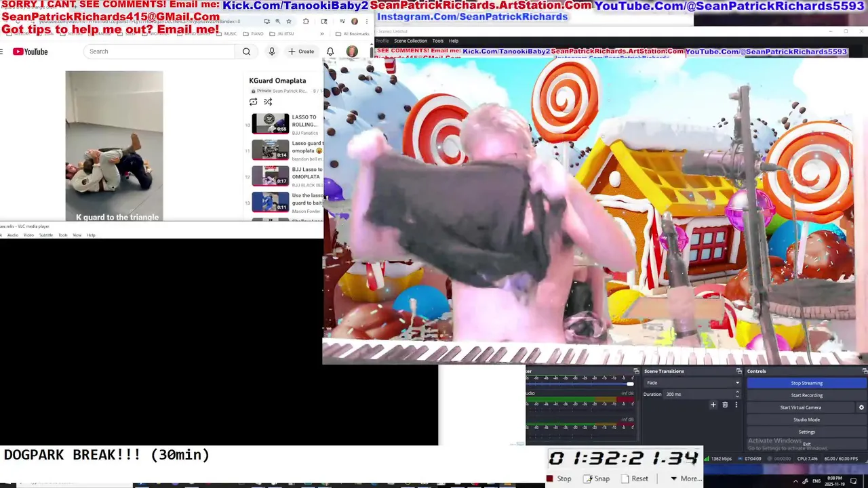Open Windows notification center icon
Image resolution: width=868 pixels, height=488 pixels.
click(853, 481)
